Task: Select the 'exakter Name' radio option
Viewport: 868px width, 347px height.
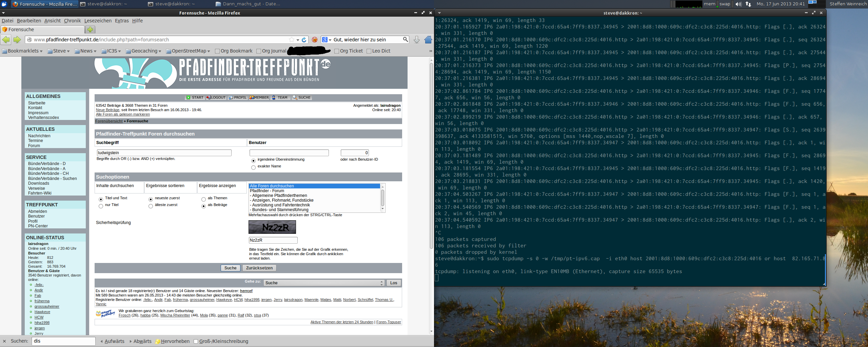Action: pos(253,167)
